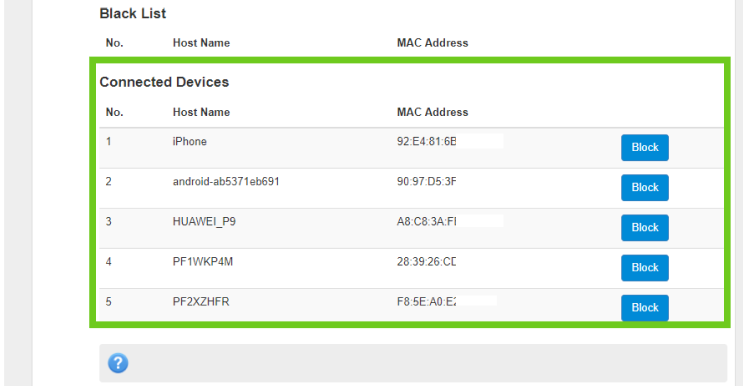Block the PF2XZHFR device
This screenshot has width=743, height=386.
(645, 308)
